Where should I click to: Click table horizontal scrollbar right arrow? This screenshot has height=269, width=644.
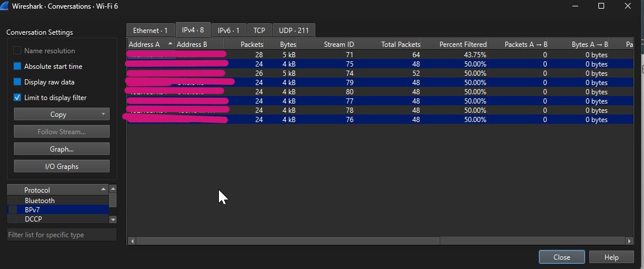tap(629, 241)
